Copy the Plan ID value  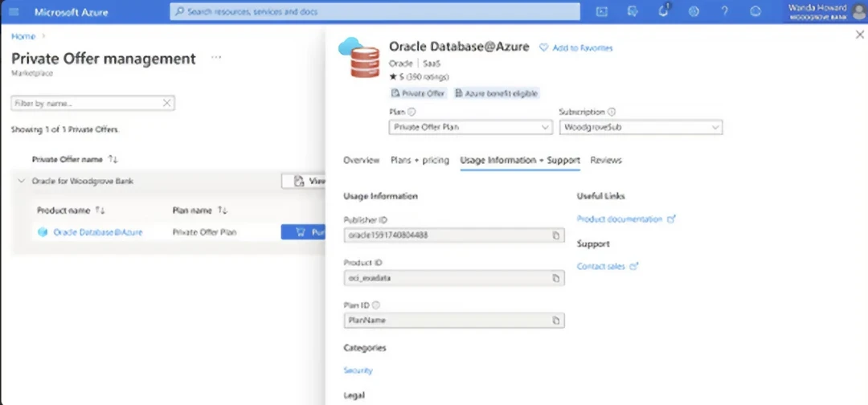(x=555, y=321)
